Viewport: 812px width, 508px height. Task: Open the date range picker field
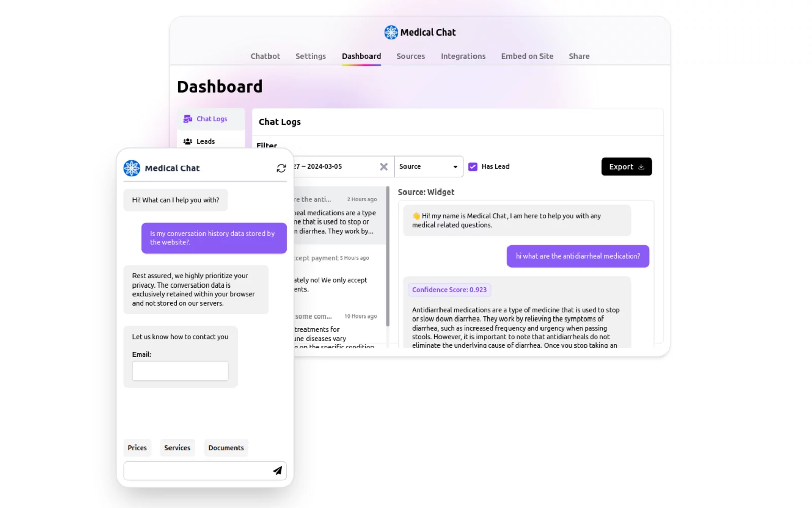(x=330, y=166)
